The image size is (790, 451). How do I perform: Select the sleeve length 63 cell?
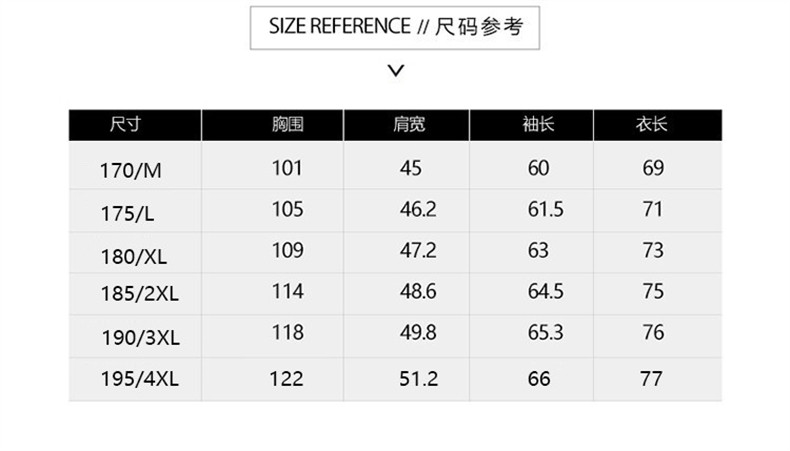[538, 250]
